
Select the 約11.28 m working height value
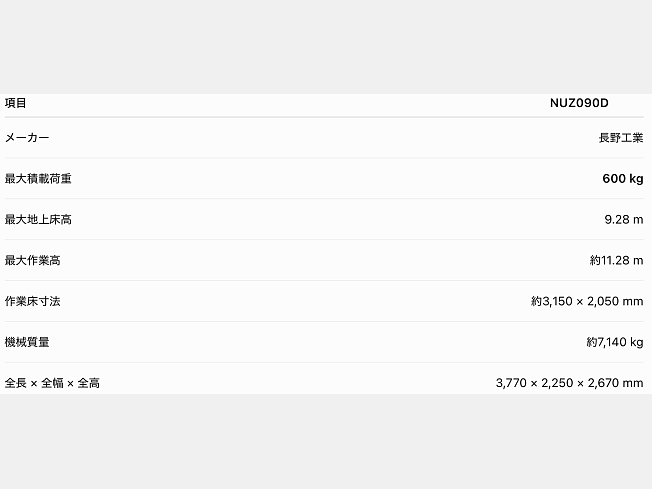tap(616, 260)
